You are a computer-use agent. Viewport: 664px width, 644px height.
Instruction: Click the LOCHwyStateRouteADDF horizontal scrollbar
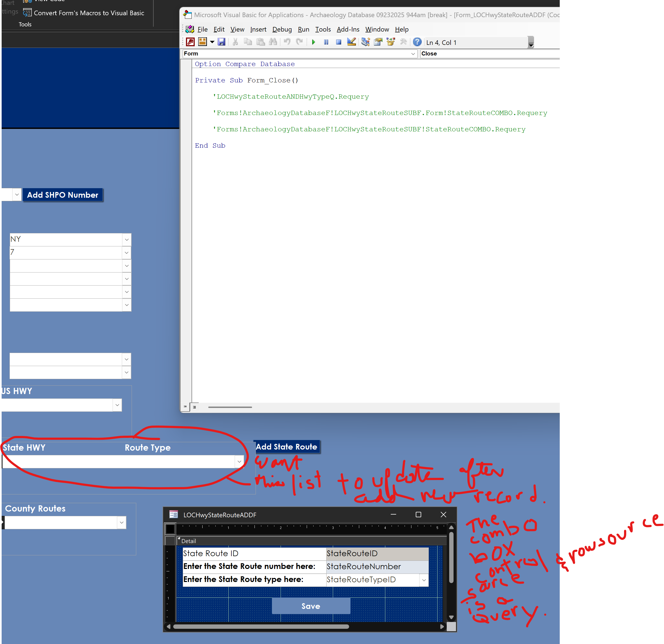pos(305,626)
